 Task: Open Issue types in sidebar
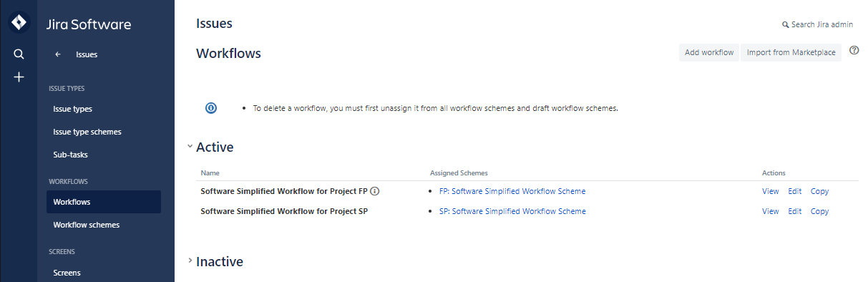72,109
